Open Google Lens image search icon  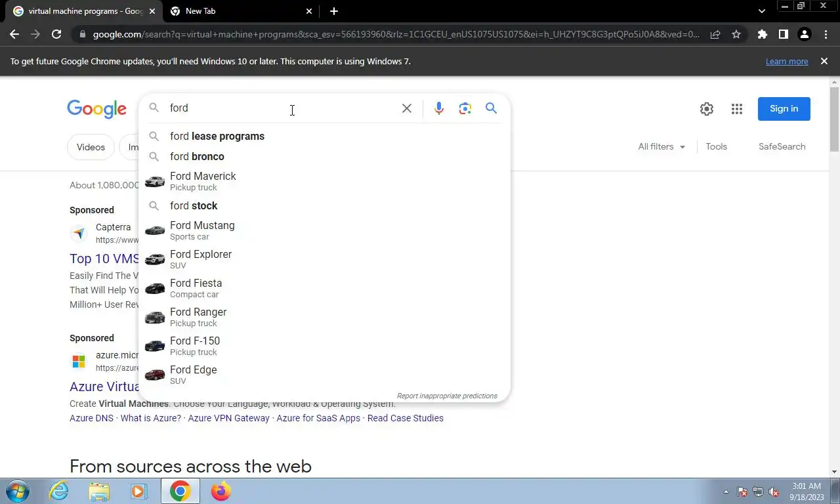465,108
